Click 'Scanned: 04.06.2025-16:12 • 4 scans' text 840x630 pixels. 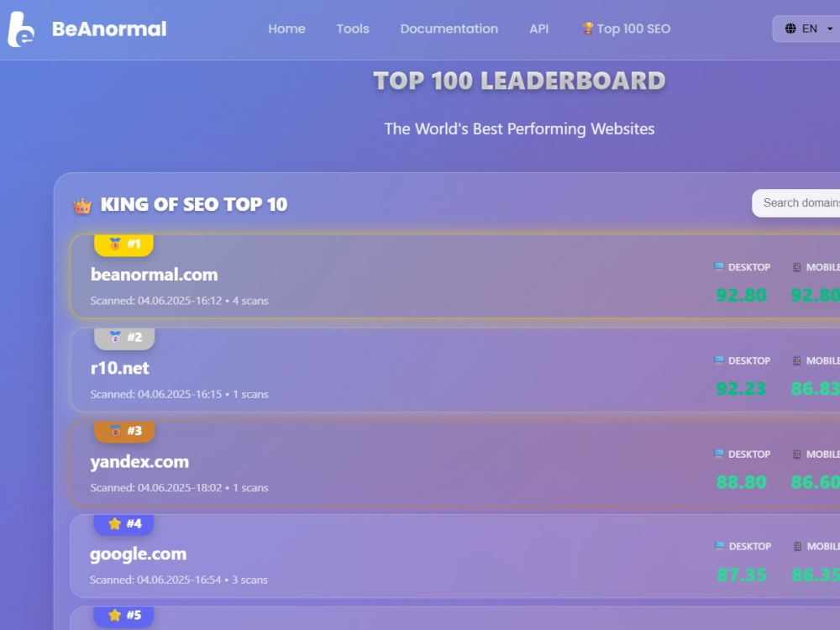pyautogui.click(x=179, y=301)
